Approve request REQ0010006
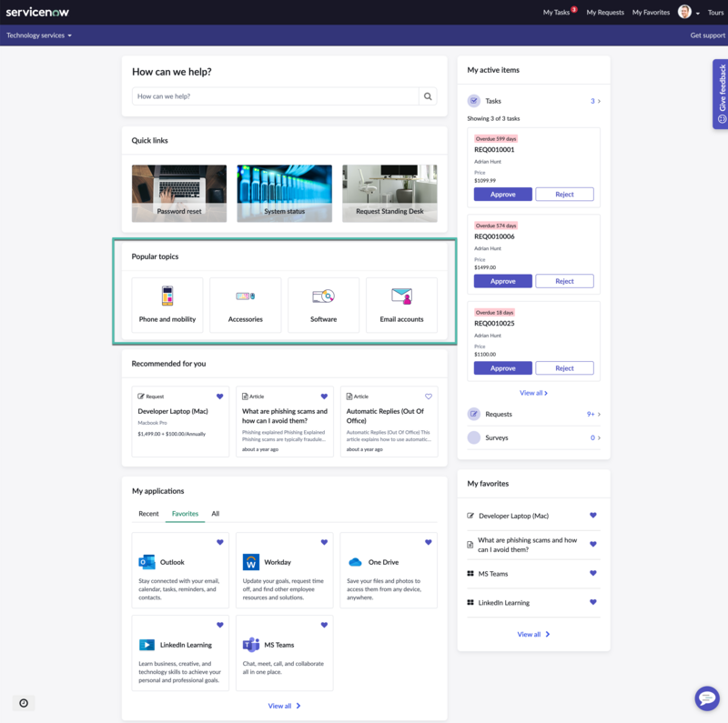The image size is (728, 723). 503,281
